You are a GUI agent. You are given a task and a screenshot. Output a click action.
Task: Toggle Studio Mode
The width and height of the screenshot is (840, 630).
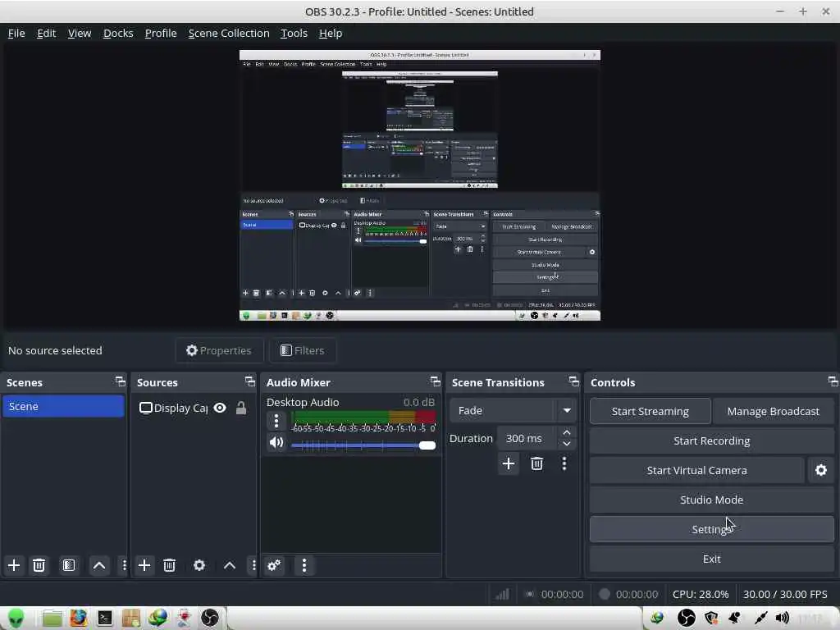[x=711, y=500]
